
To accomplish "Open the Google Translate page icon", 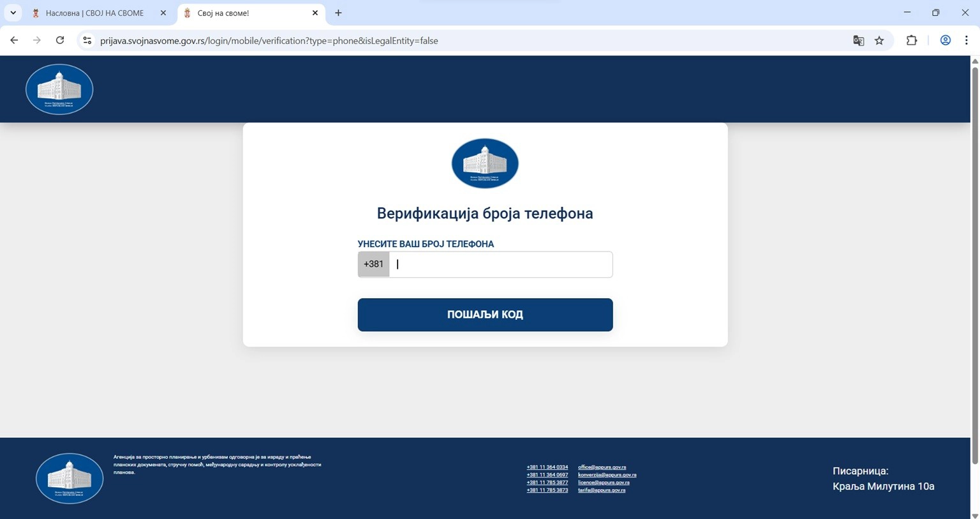I will pyautogui.click(x=859, y=40).
